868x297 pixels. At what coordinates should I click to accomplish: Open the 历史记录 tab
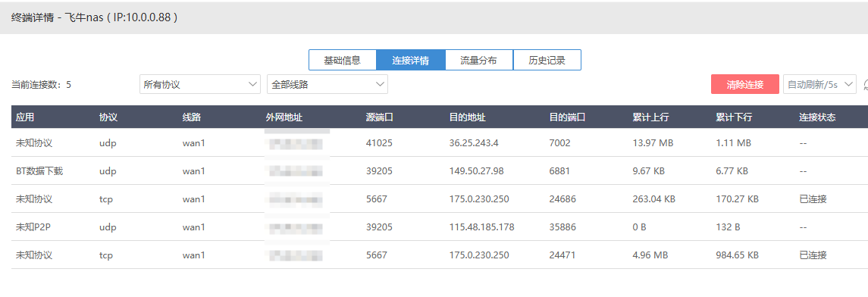pyautogui.click(x=547, y=61)
